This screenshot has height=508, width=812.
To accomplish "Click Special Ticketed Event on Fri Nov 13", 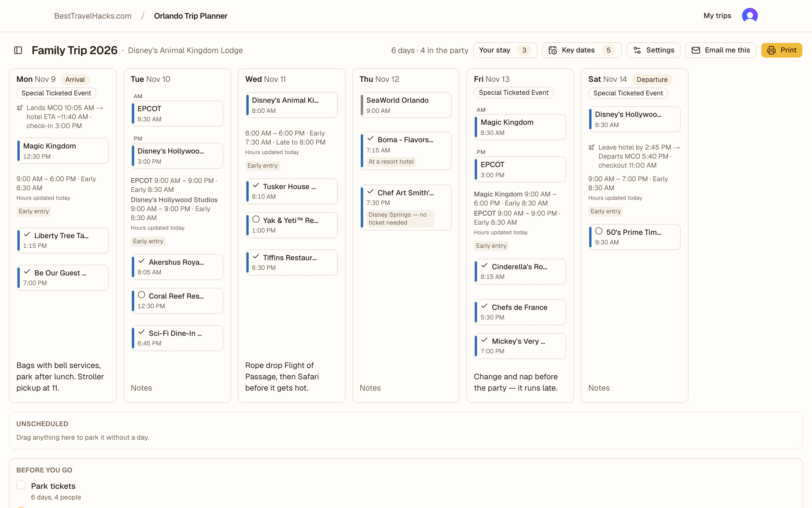I will pyautogui.click(x=514, y=93).
